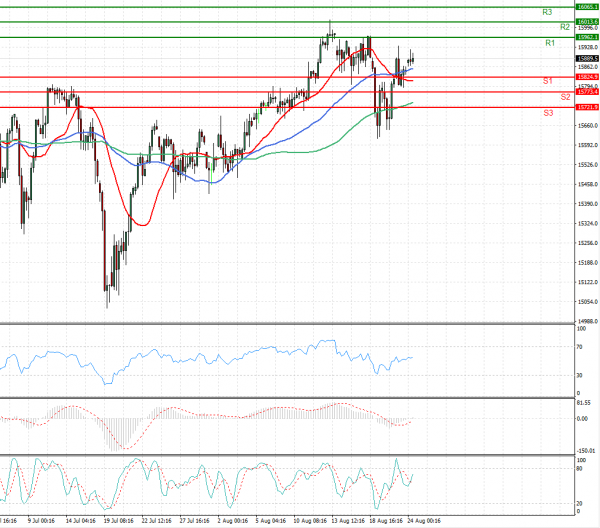This screenshot has width=600, height=528.
Task: Click the RSI scale value 70
Action: click(x=579, y=347)
